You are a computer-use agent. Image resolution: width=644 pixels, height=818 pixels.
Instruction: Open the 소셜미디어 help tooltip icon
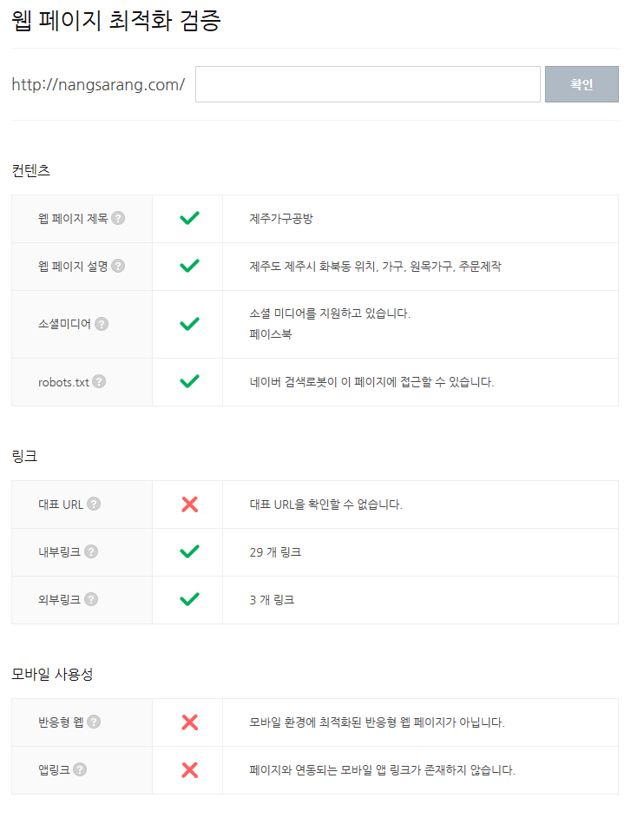point(102,324)
